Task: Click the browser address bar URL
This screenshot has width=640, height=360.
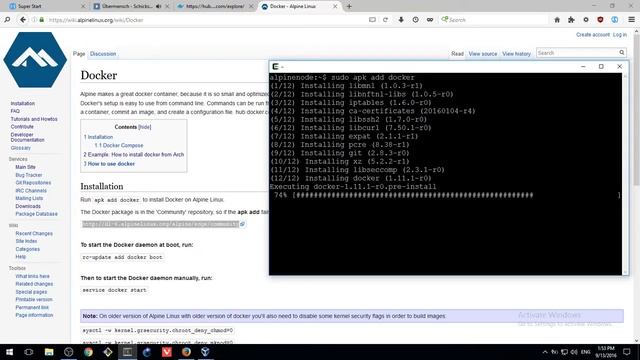Action: pos(96,20)
